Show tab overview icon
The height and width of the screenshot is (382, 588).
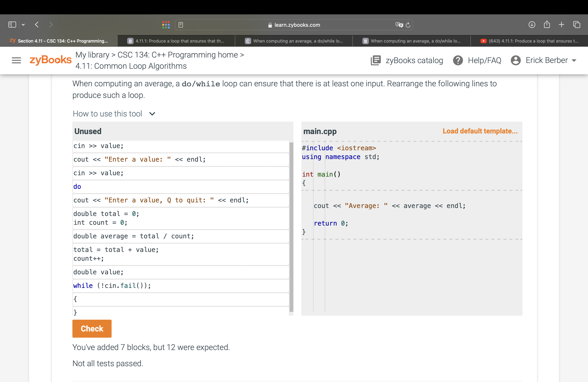click(x=577, y=25)
